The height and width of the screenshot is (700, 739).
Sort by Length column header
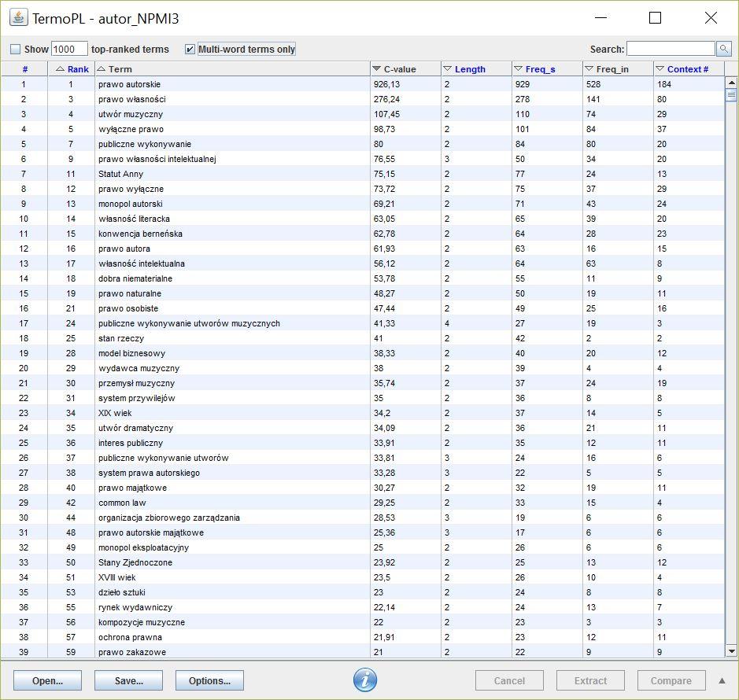click(x=476, y=68)
